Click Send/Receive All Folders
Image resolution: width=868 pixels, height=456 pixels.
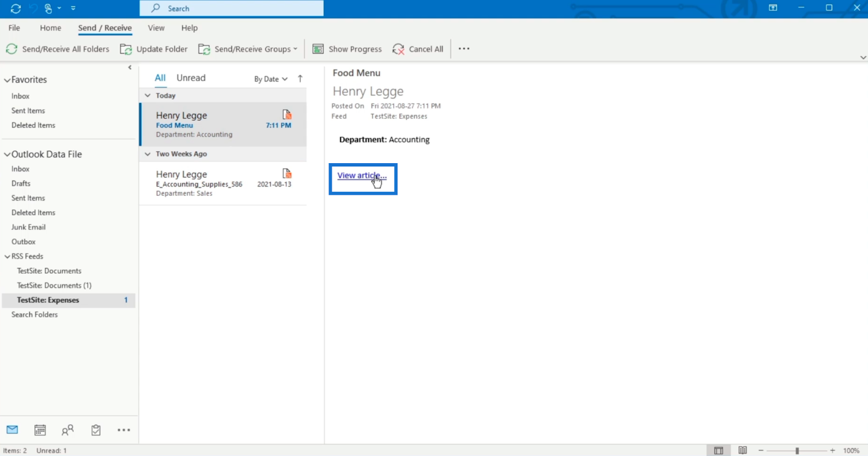point(58,49)
